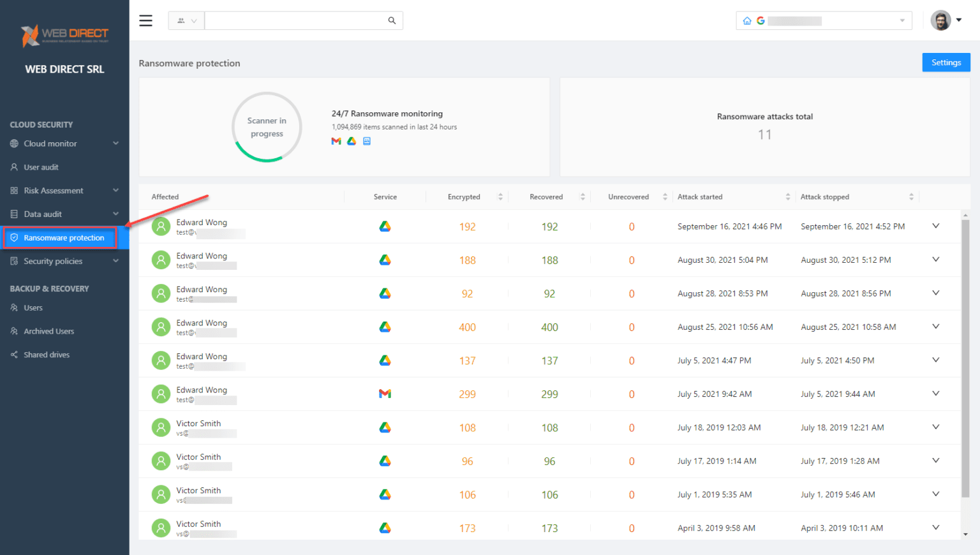
Task: Sort table by Encrypted column
Action: click(500, 197)
